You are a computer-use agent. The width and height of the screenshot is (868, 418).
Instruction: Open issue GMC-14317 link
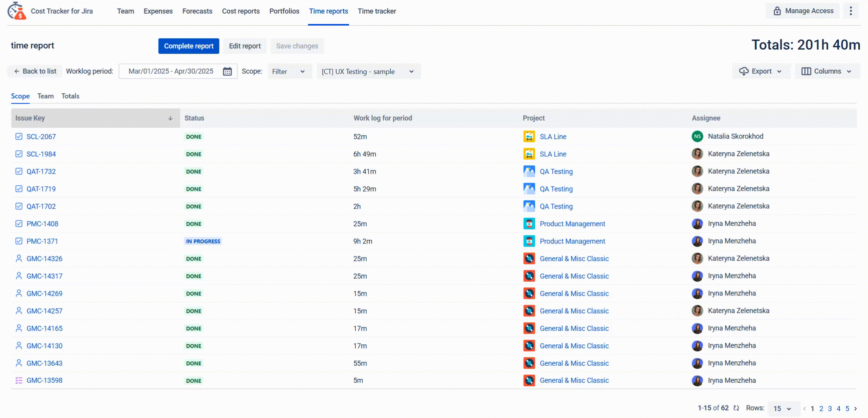tap(45, 276)
